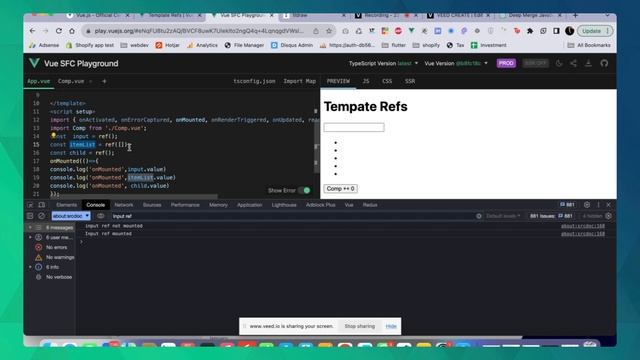Click the text input in the preview
Viewport: 640px width, 360px height.
point(354,127)
